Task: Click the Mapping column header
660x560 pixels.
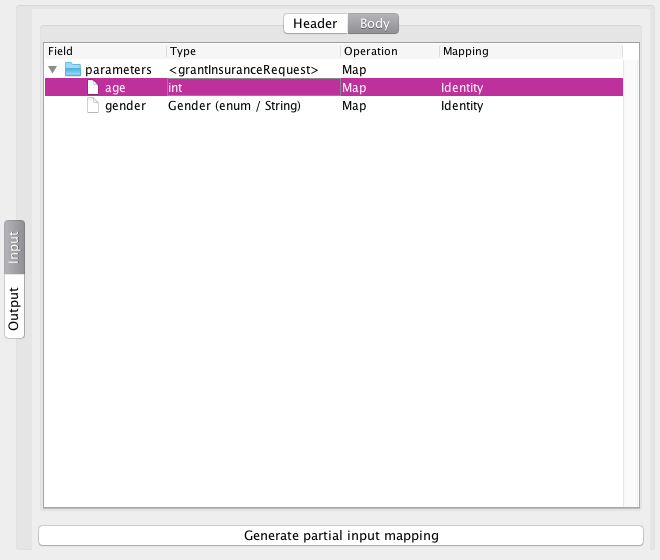Action: click(531, 51)
